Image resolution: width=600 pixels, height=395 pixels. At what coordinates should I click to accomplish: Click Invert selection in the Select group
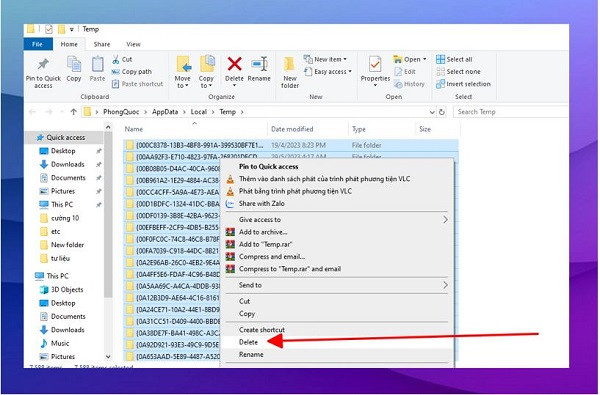point(463,84)
